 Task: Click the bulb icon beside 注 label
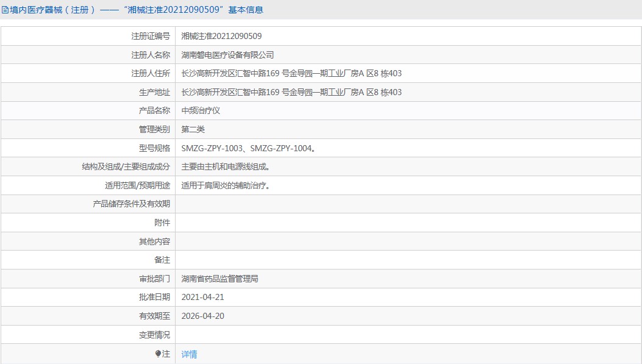[x=158, y=354]
